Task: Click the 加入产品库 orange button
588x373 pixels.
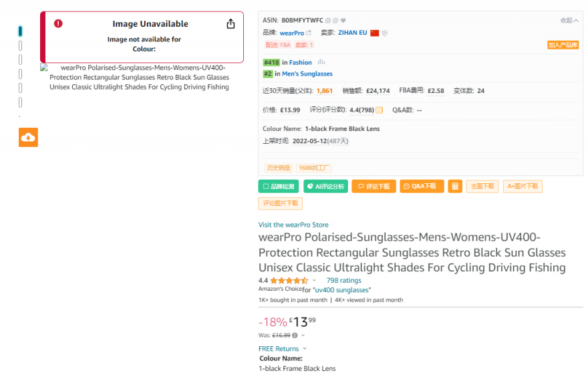Action: pyautogui.click(x=563, y=45)
